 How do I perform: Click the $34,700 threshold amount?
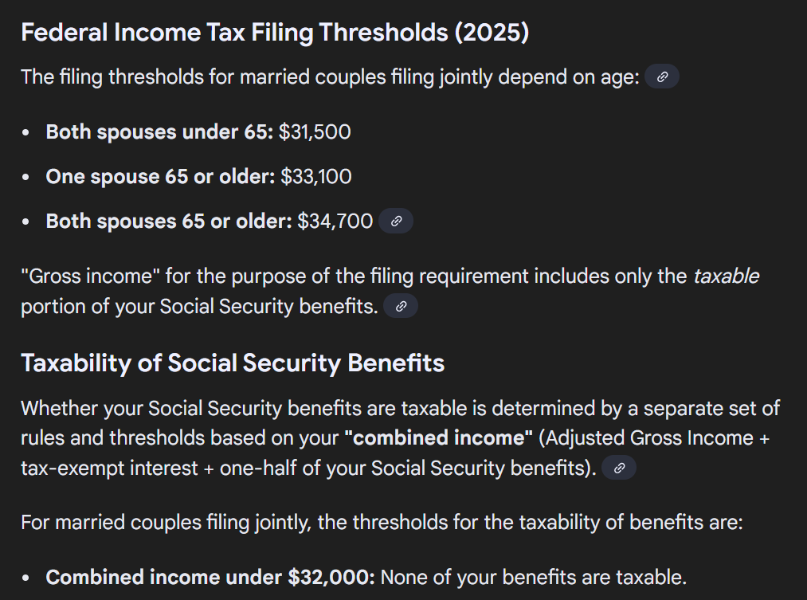pos(335,221)
